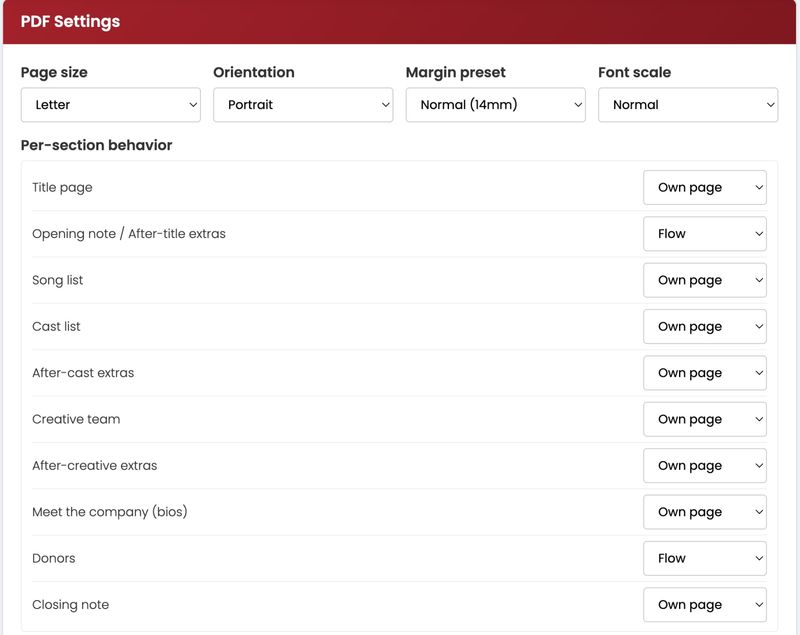Click the Per-section behavior heading
The height and width of the screenshot is (635, 800).
(96, 145)
